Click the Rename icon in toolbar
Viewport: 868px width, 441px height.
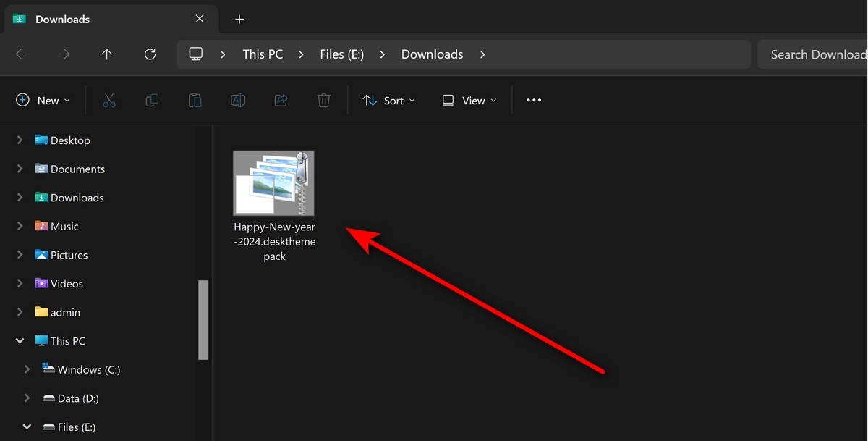(x=238, y=101)
